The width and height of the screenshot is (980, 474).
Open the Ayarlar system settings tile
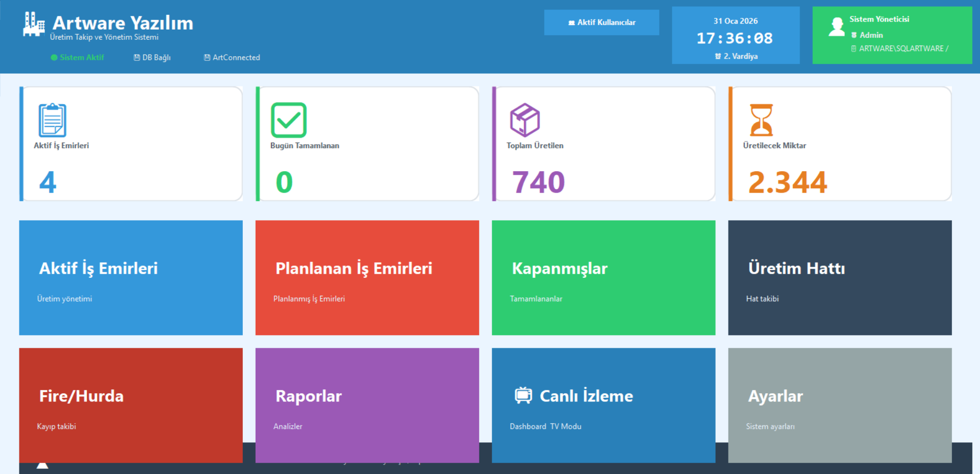[x=839, y=405]
